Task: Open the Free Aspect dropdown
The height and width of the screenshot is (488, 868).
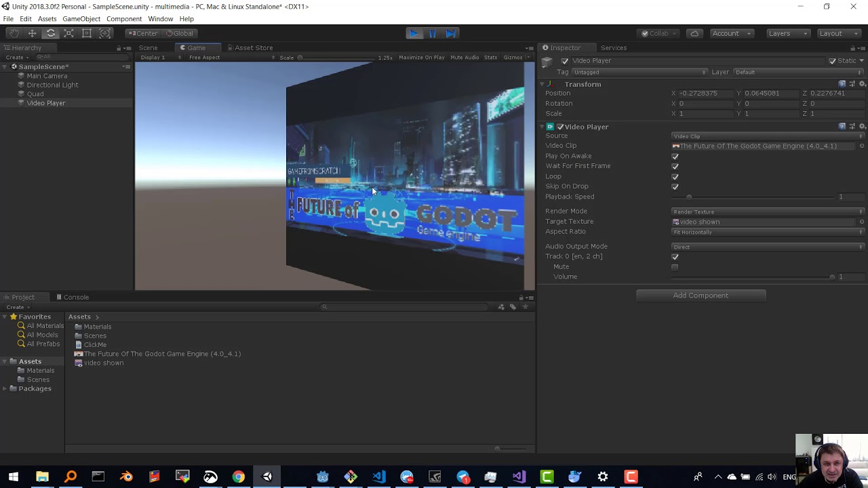Action: click(x=231, y=58)
